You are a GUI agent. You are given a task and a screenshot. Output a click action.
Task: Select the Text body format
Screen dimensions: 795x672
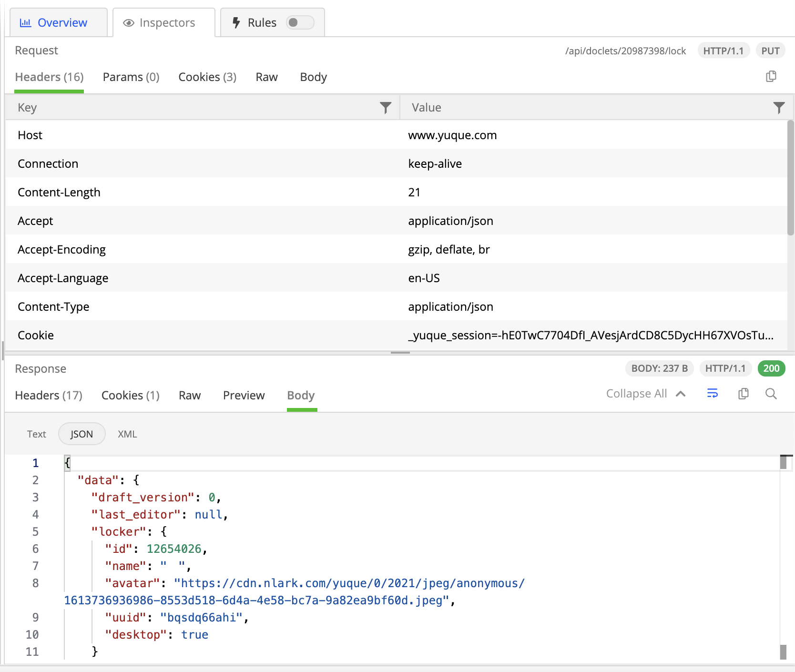tap(36, 434)
